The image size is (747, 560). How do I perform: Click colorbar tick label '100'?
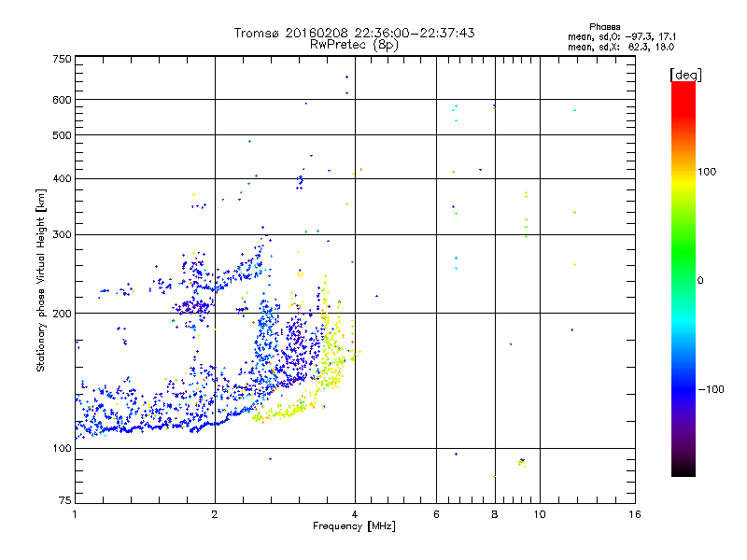point(707,172)
